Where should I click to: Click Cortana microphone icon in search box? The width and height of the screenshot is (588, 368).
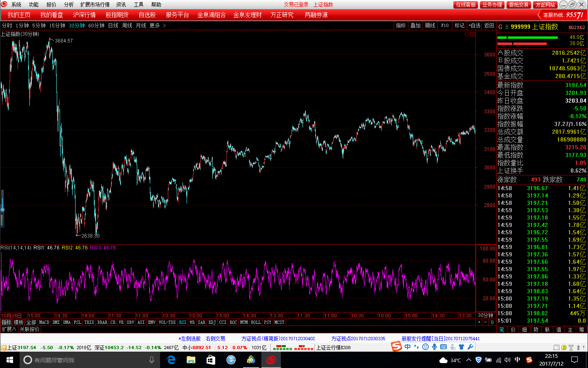click(152, 360)
